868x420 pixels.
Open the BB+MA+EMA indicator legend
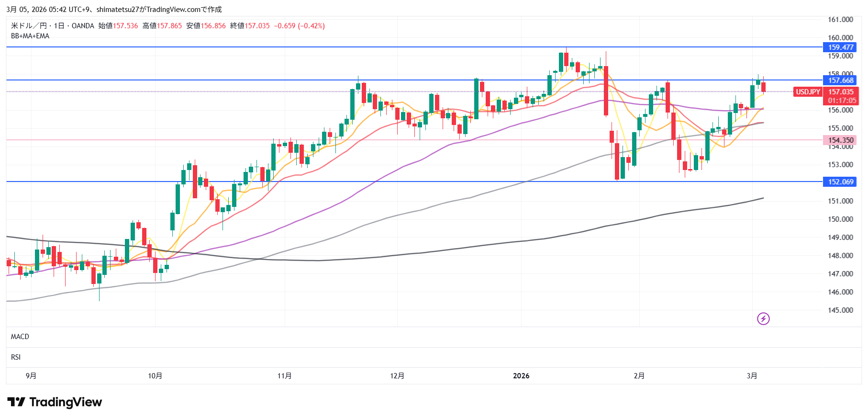coord(30,36)
